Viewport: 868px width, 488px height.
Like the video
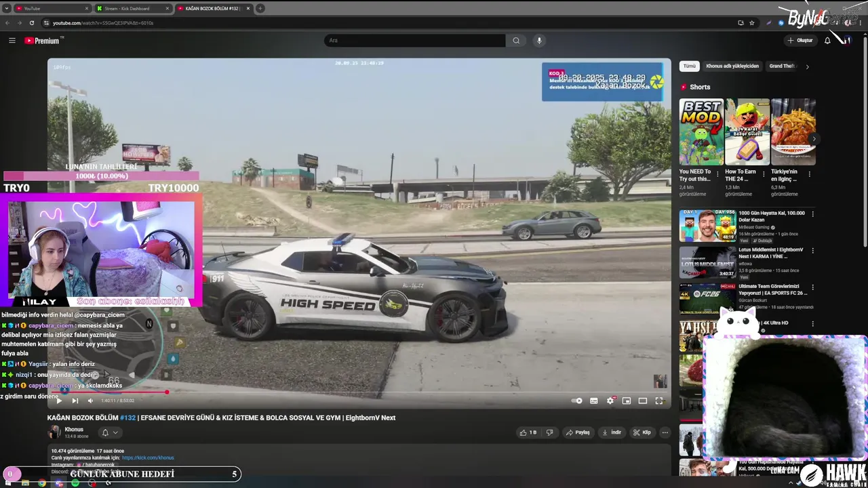(x=528, y=432)
